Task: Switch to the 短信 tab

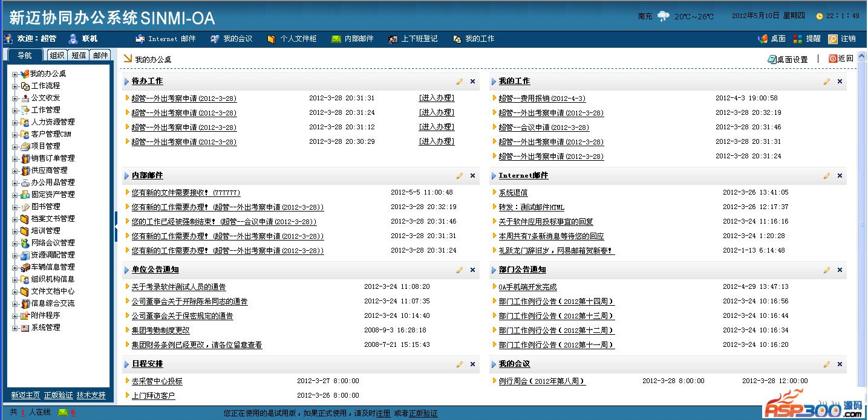Action: (79, 55)
